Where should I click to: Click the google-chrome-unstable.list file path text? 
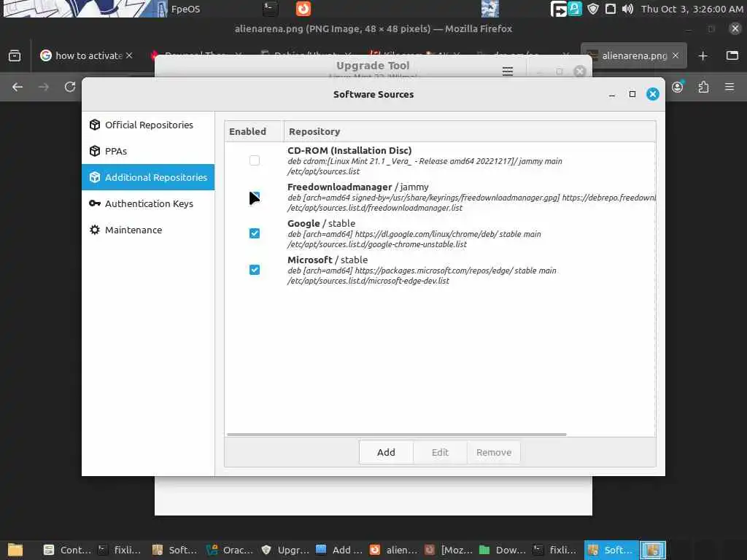click(x=377, y=244)
